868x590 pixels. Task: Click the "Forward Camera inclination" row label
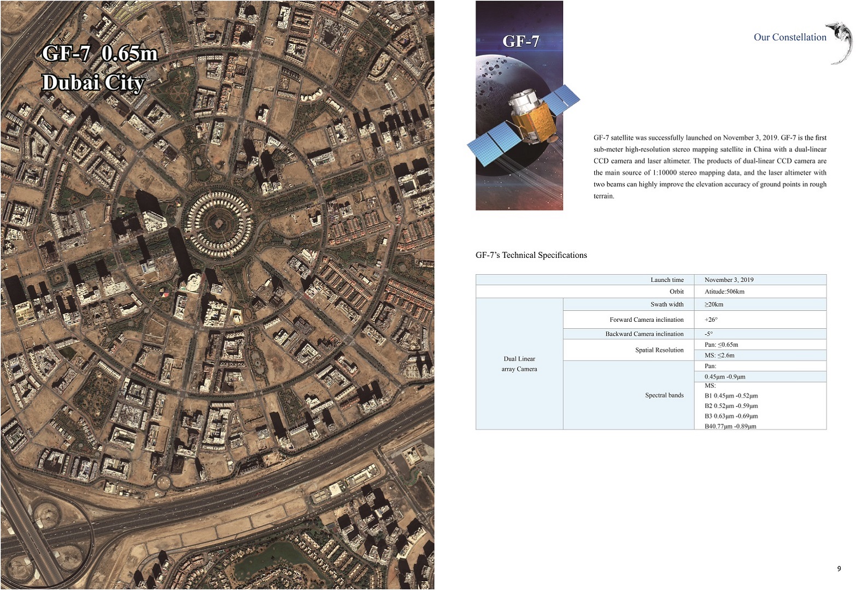(x=646, y=320)
